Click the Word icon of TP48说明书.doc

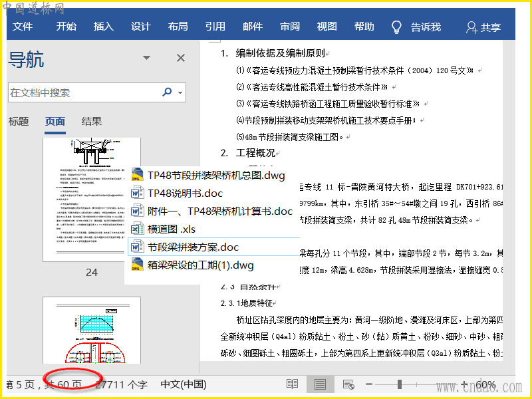[x=137, y=193]
